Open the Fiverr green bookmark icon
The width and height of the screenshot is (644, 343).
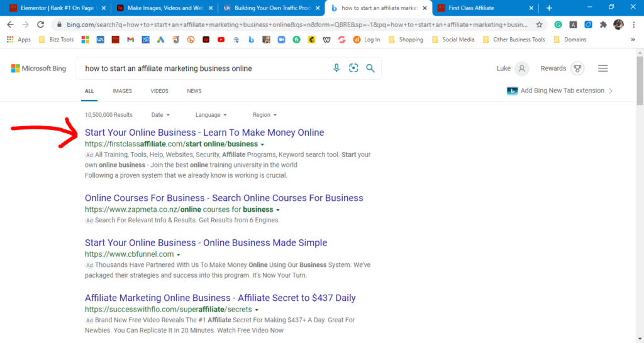[x=296, y=40]
